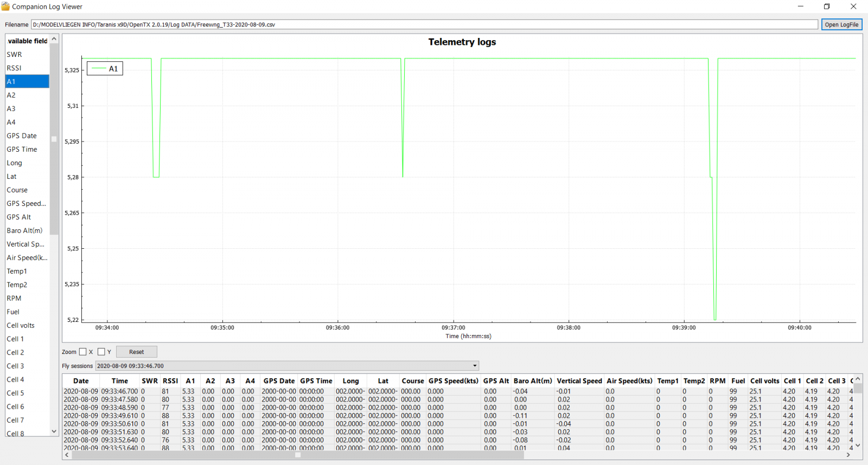Viewport: 868px width, 465px height.
Task: Select GPS Date in the fields list
Action: (x=27, y=135)
